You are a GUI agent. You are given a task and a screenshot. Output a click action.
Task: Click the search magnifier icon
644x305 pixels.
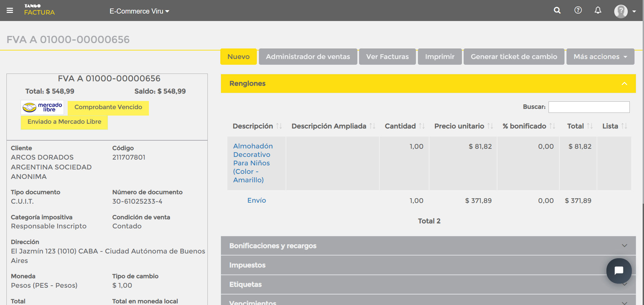557,11
